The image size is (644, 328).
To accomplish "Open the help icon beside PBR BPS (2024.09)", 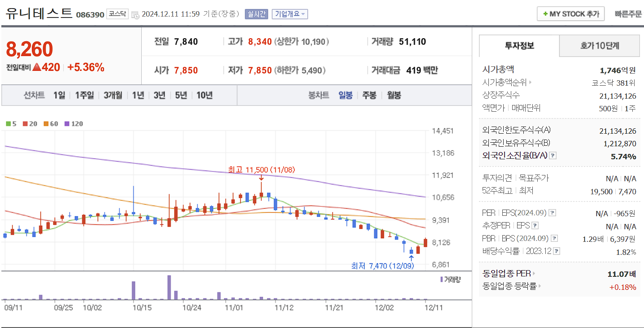I will click(x=554, y=238).
